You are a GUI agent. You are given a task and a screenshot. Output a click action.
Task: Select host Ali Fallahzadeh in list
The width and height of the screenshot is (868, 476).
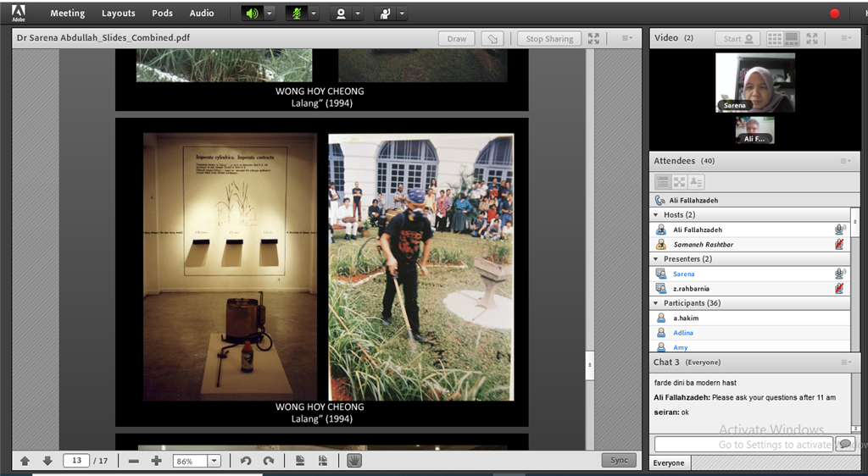[x=750, y=230]
